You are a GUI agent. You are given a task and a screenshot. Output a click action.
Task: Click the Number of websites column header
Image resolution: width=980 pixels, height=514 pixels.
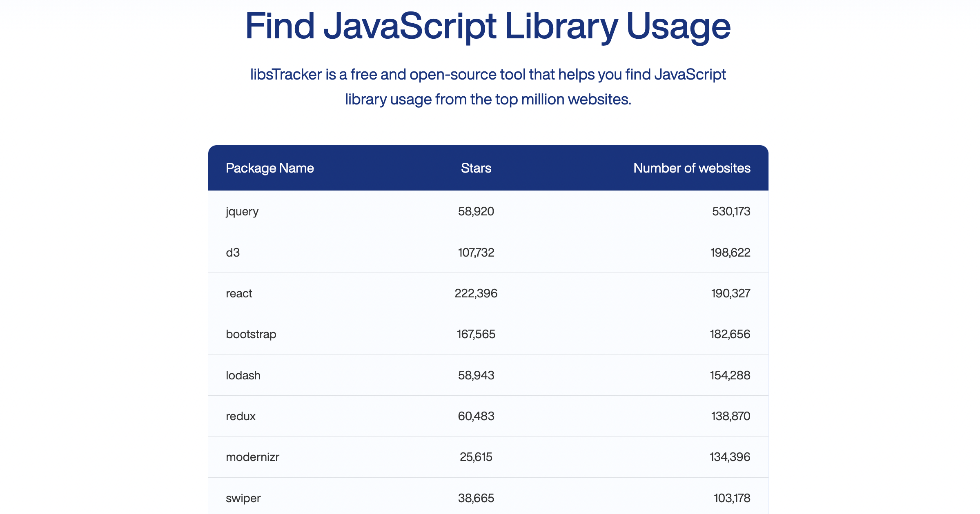point(692,168)
